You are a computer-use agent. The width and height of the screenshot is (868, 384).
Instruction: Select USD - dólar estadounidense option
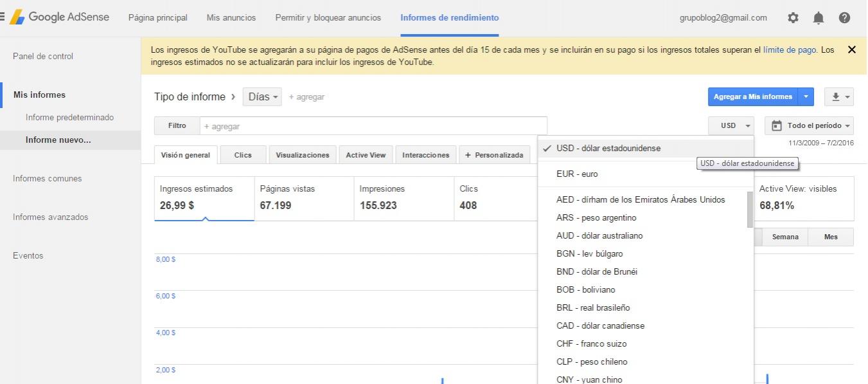click(x=646, y=148)
